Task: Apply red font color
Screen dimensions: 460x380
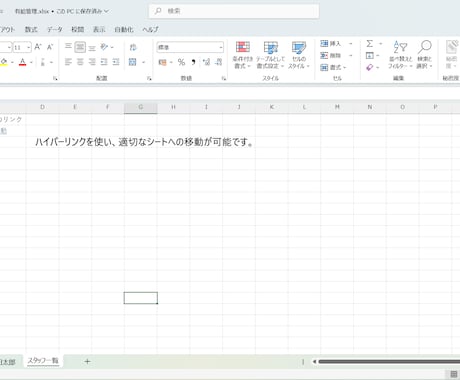Action: coord(23,62)
